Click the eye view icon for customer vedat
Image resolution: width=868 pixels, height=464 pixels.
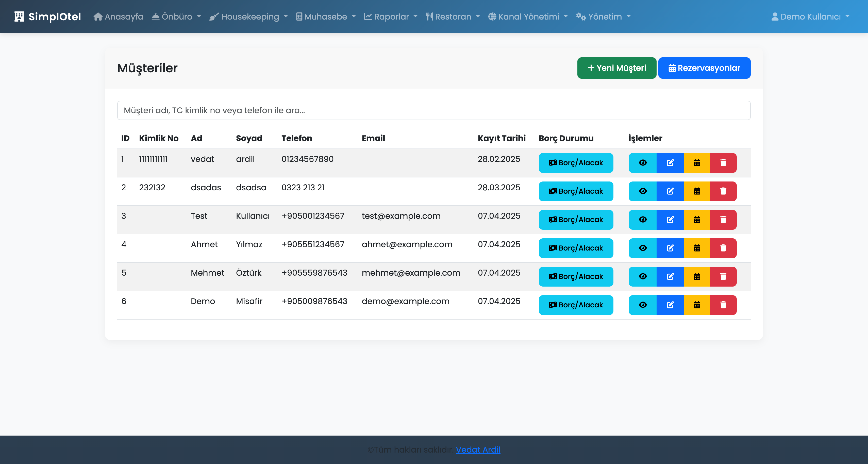point(642,163)
